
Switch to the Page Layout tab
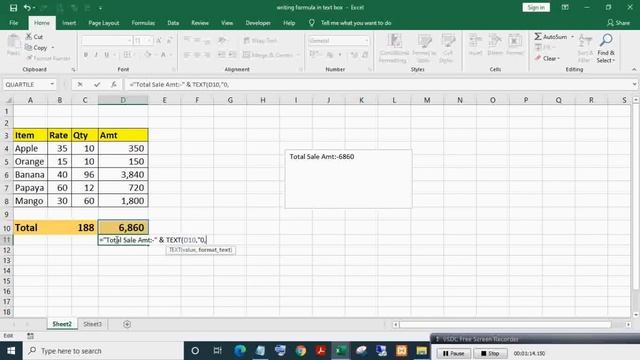pos(104,23)
